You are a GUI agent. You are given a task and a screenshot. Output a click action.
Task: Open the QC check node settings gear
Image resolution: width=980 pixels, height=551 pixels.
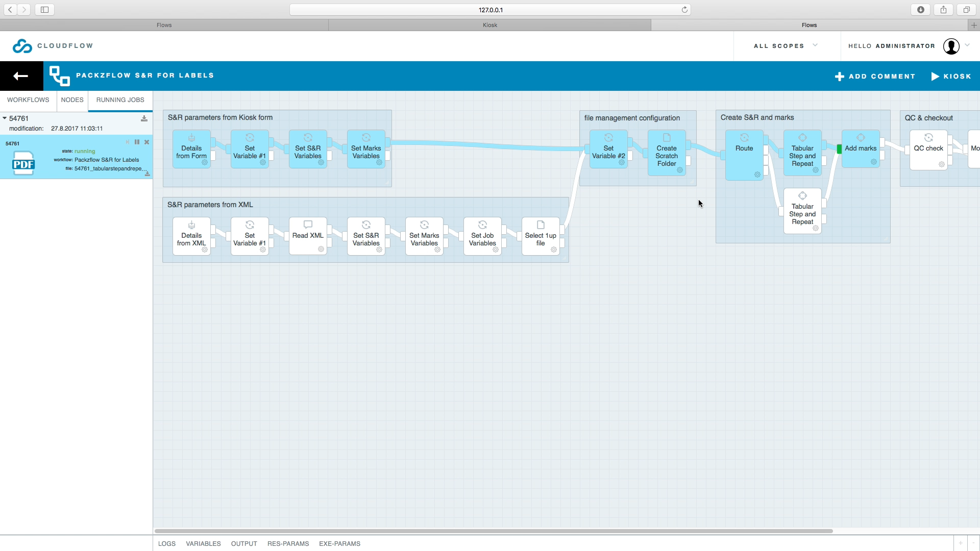[942, 164]
